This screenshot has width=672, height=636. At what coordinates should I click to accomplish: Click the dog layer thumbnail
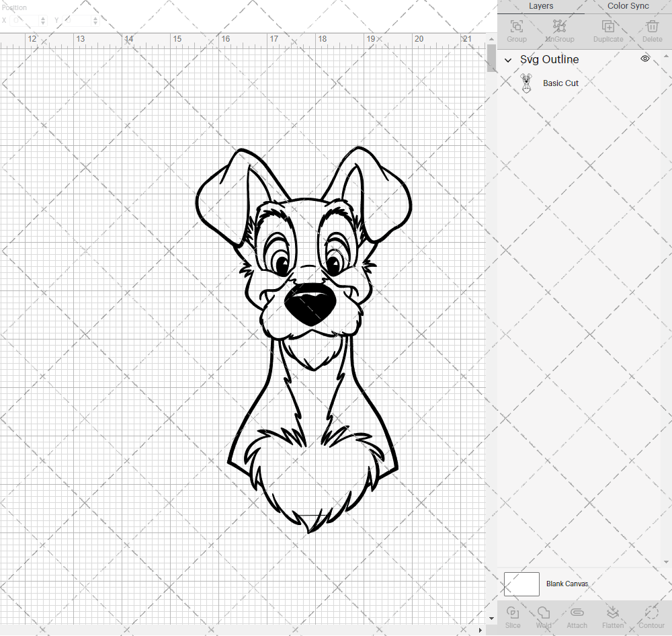[527, 83]
